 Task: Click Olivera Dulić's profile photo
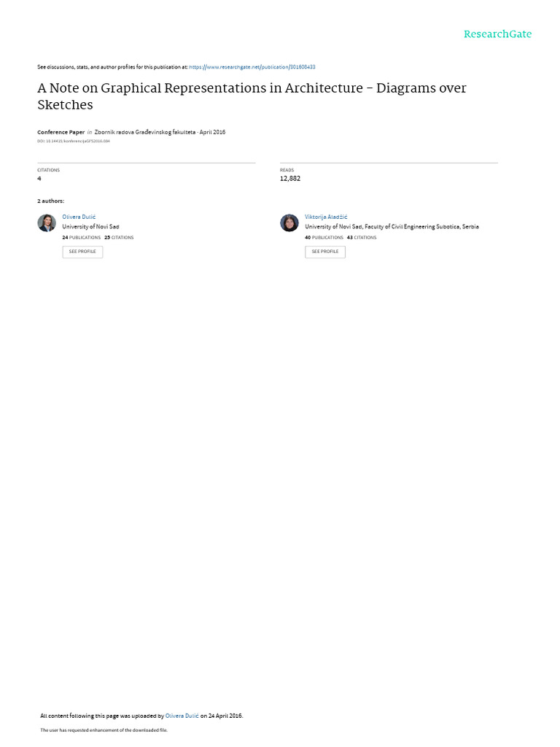[47, 223]
